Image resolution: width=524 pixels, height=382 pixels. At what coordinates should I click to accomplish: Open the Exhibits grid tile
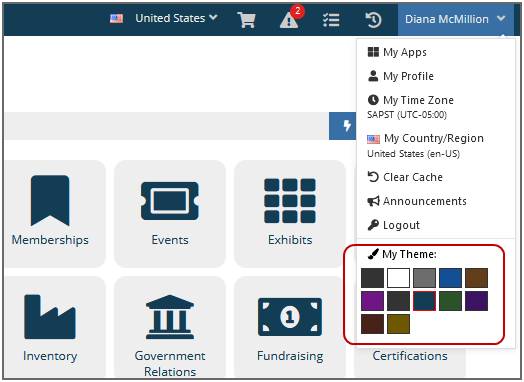pos(290,214)
